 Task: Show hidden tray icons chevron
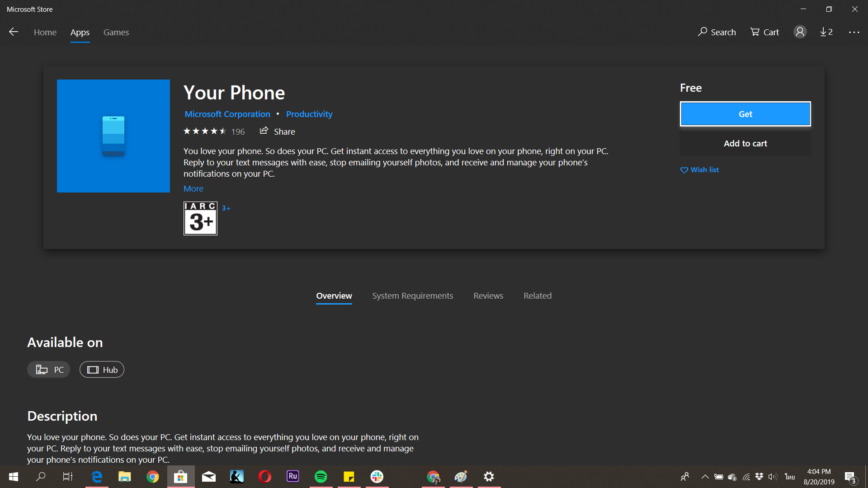click(705, 477)
